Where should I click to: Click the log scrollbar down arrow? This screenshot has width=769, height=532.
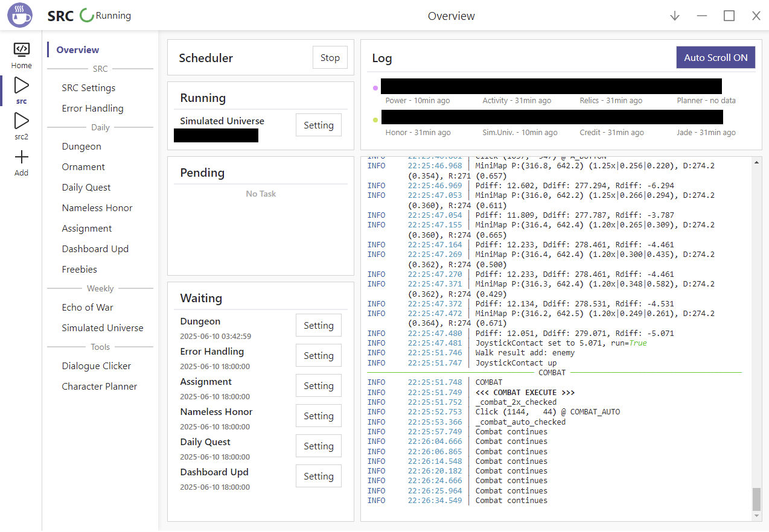click(x=757, y=516)
